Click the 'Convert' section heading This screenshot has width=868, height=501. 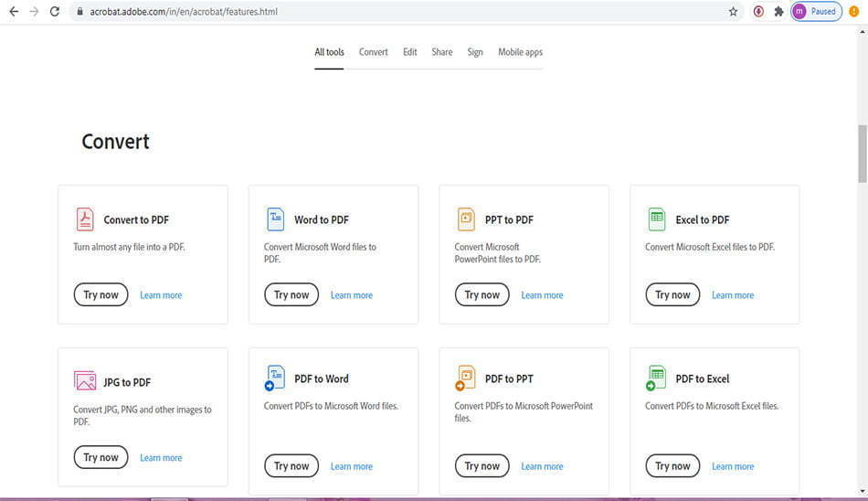click(x=116, y=142)
